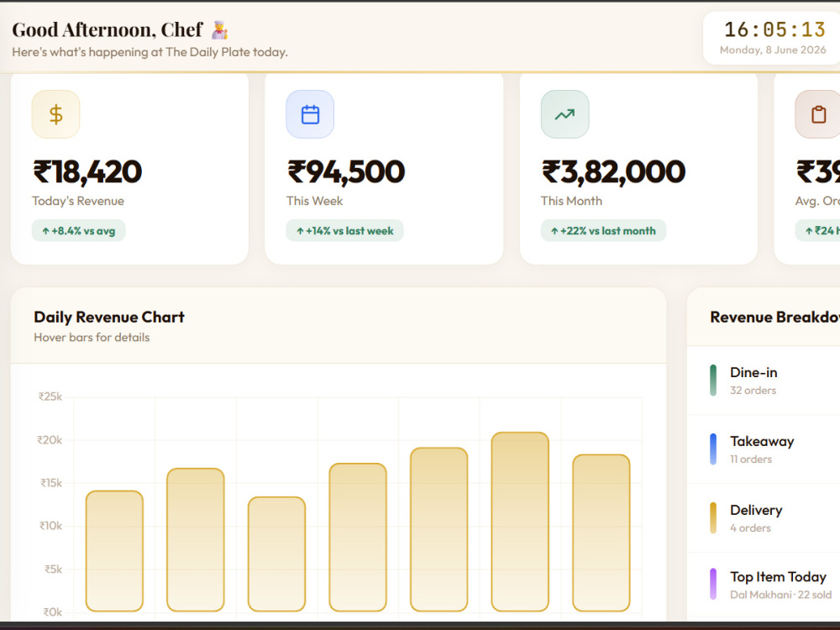Click the +14% vs last week badge

tap(344, 231)
